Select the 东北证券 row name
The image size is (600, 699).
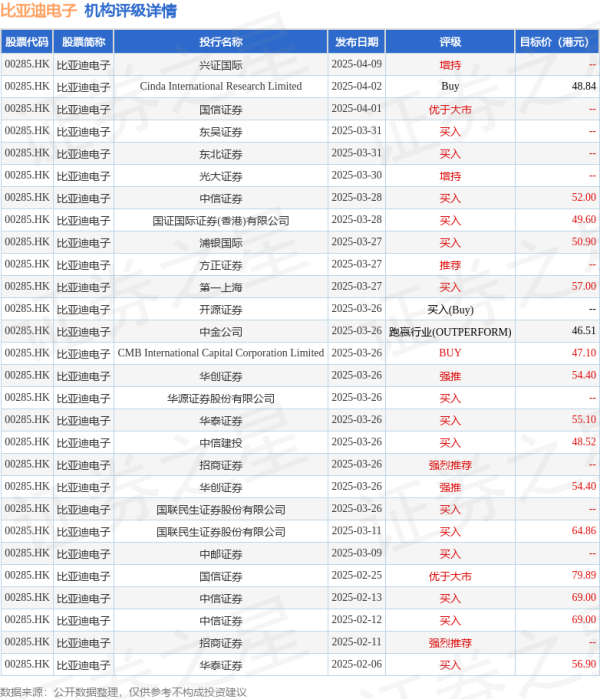click(221, 154)
